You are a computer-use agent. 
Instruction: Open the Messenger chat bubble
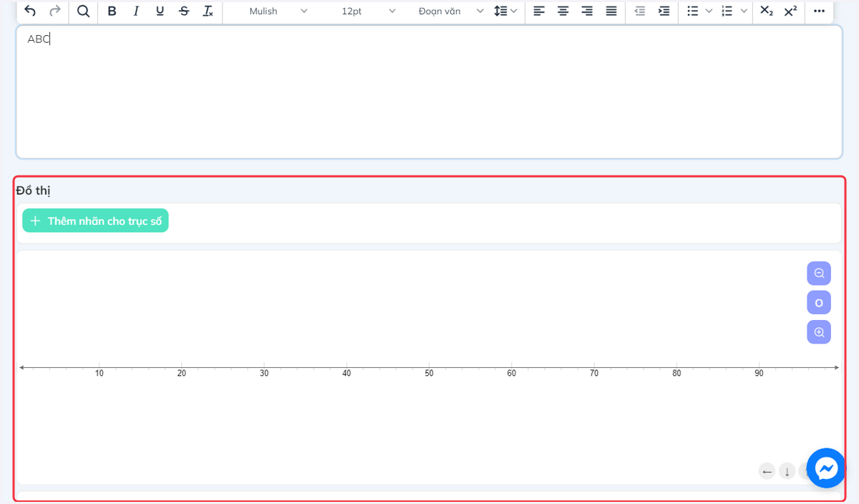coord(826,468)
